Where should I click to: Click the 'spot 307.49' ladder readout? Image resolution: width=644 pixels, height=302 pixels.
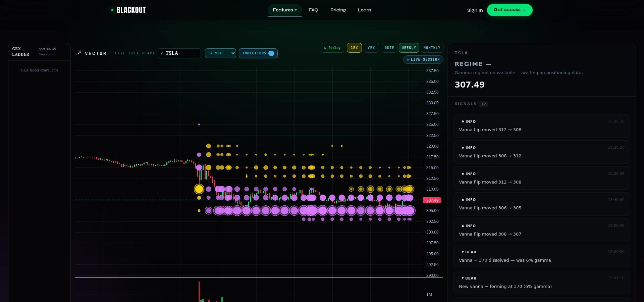48,49
